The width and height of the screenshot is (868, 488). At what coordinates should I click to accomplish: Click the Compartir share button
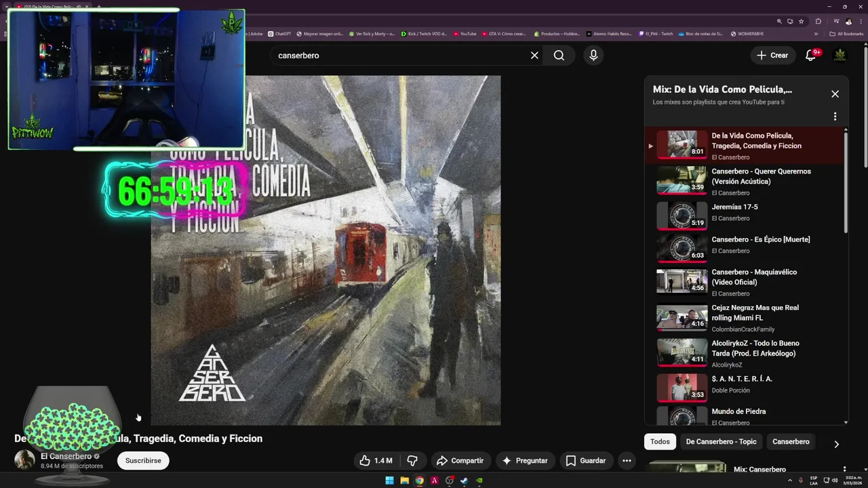(460, 461)
